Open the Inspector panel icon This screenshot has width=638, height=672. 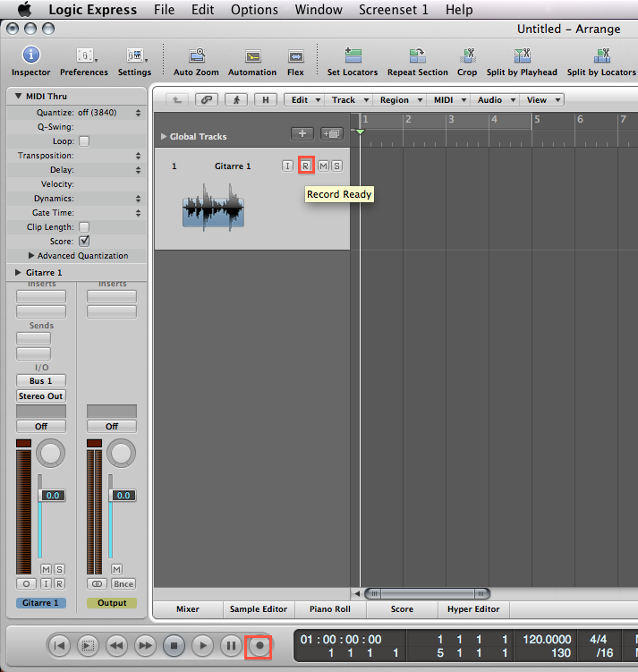(x=30, y=55)
